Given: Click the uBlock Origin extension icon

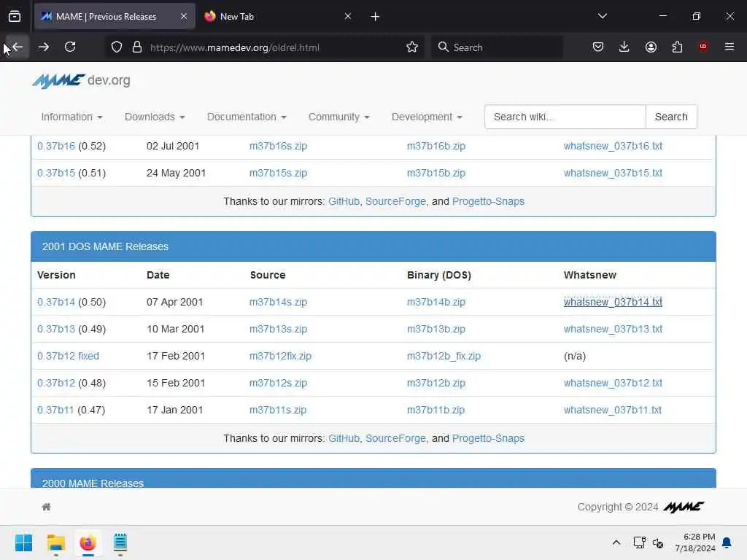Looking at the screenshot, I should pyautogui.click(x=703, y=47).
